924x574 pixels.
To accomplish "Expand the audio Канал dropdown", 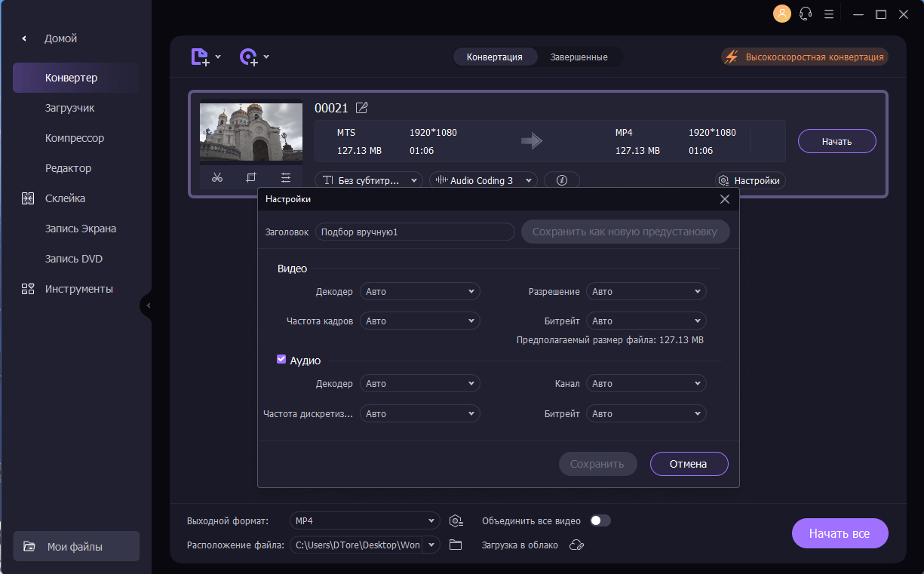I will 646,383.
